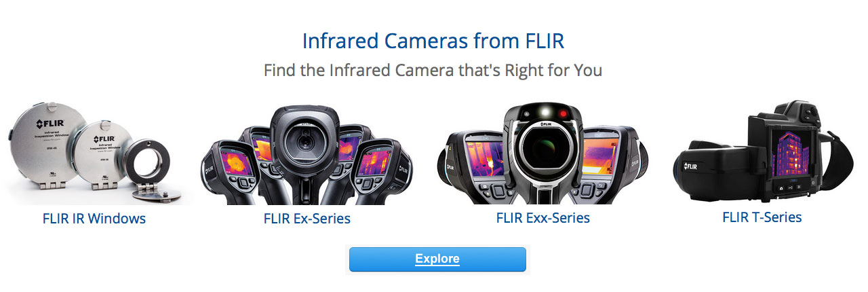Image resolution: width=868 pixels, height=292 pixels.
Task: Click the blue Explore button
Action: click(437, 259)
